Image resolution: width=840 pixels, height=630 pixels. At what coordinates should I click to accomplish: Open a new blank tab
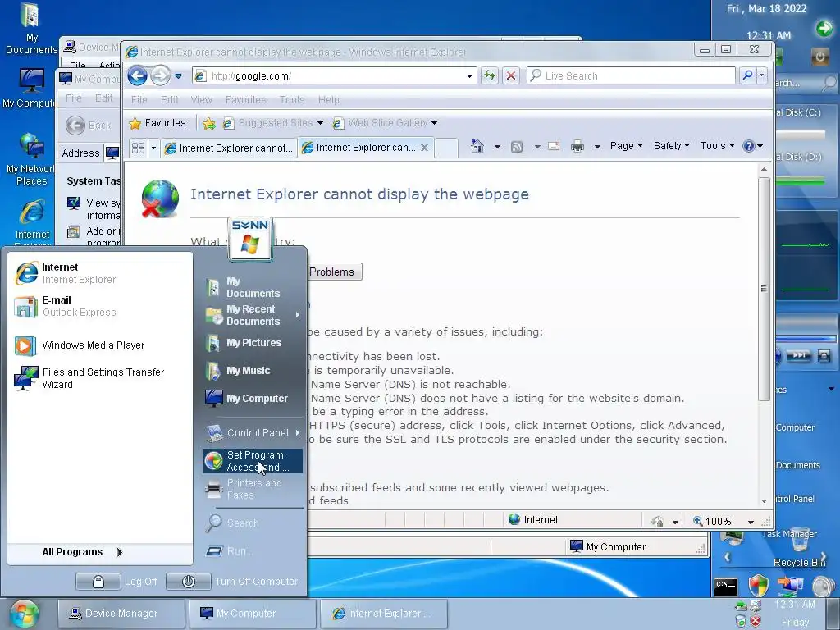[445, 148]
